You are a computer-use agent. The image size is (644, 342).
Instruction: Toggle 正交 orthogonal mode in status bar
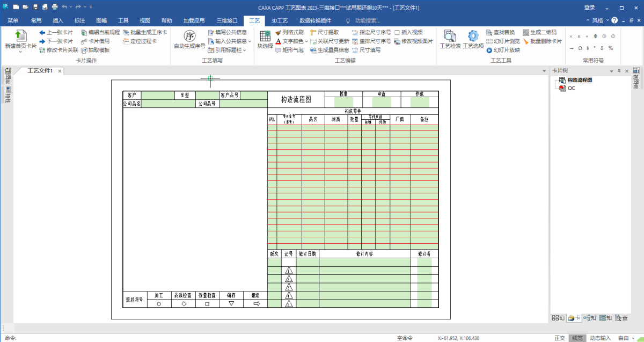[x=560, y=338]
